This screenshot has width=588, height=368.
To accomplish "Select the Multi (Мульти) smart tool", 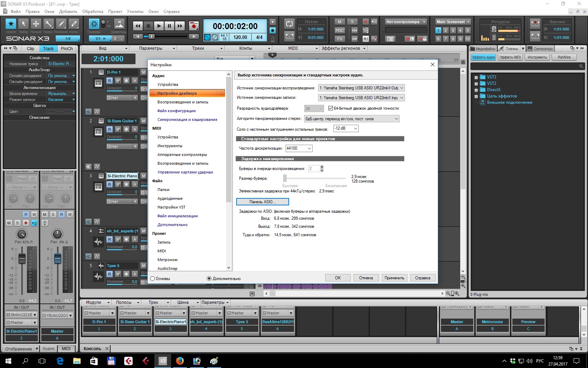I will [x=11, y=24].
